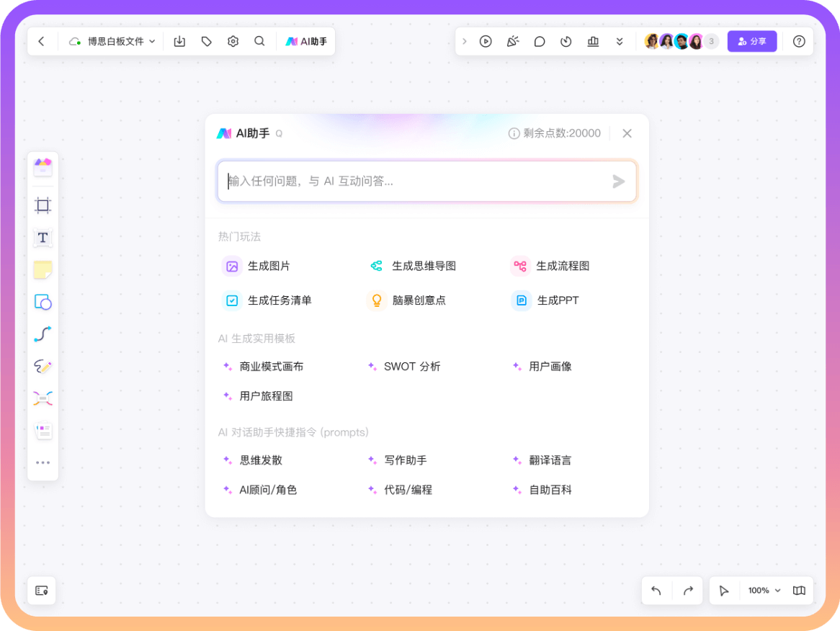The height and width of the screenshot is (631, 840).
Task: Open the help question mark icon
Action: click(x=799, y=41)
